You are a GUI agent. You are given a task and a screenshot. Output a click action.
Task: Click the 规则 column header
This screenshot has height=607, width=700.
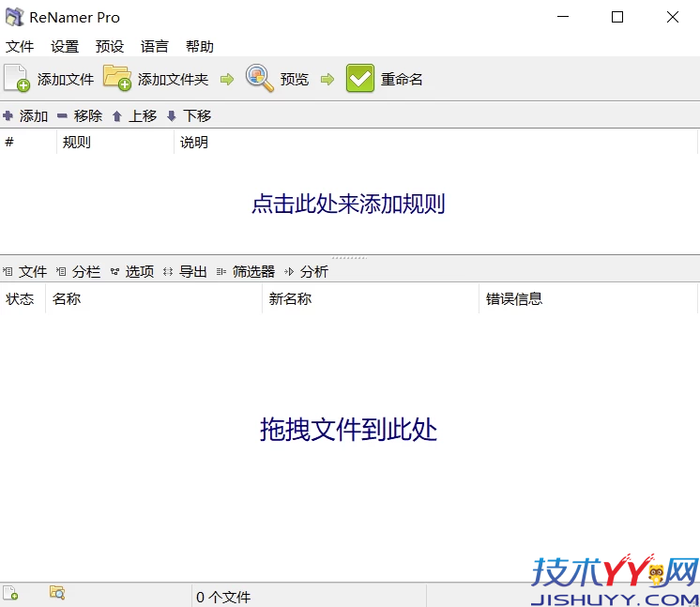pyautogui.click(x=115, y=143)
